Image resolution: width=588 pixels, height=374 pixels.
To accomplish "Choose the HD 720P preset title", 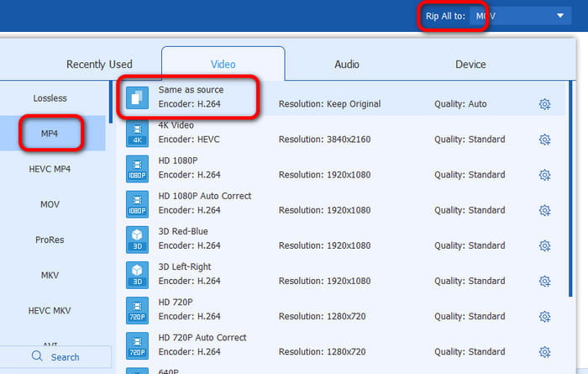I will point(176,302).
